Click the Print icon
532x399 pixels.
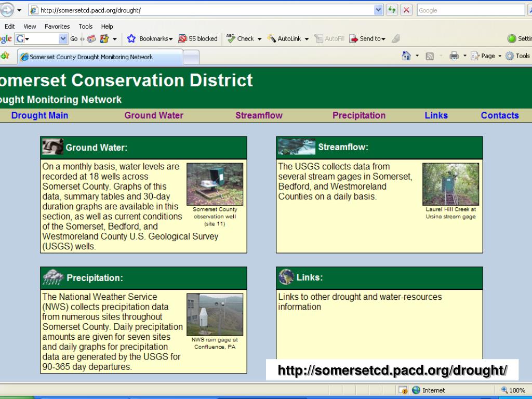click(454, 56)
